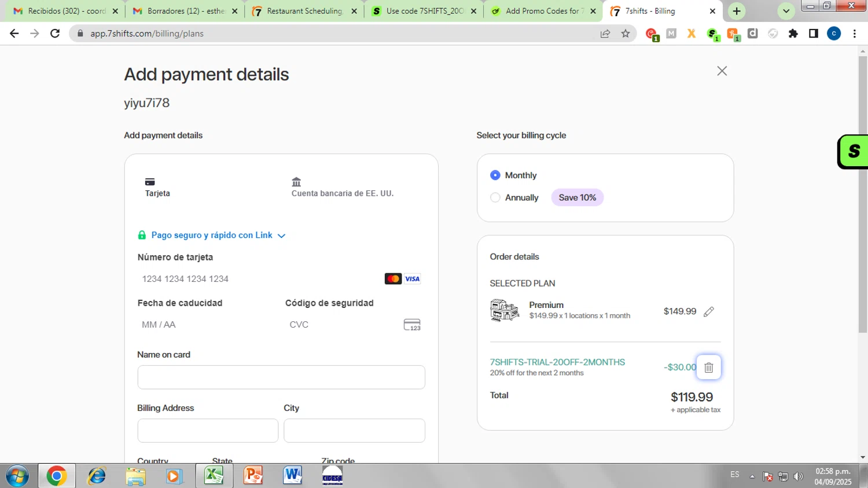Go forward to the next page
The height and width of the screenshot is (488, 868).
tap(35, 34)
